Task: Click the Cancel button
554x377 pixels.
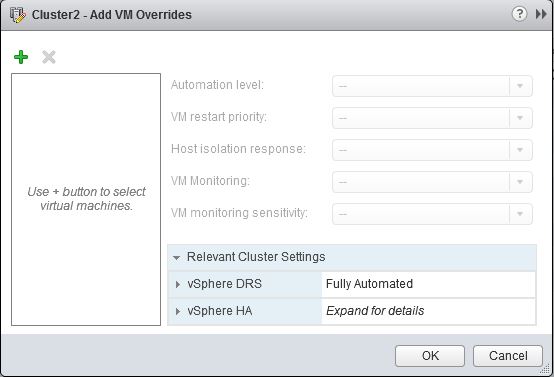Action: 508,356
